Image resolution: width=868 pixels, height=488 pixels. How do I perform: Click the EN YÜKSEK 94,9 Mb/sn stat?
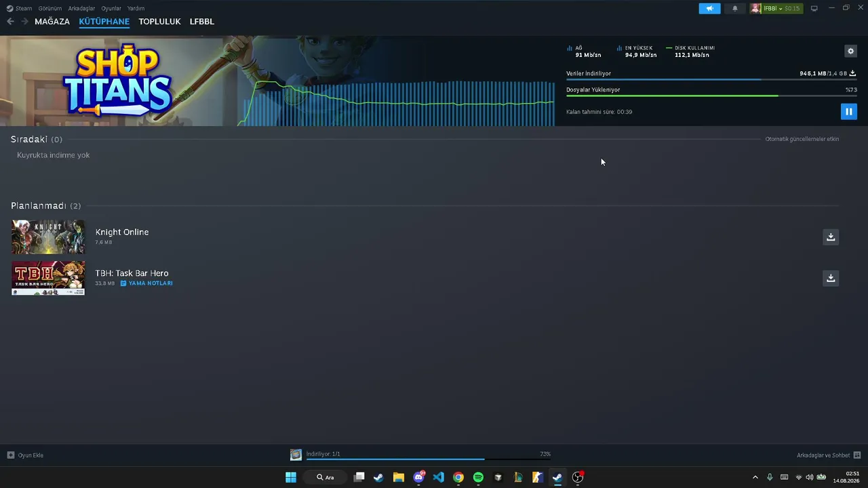pyautogui.click(x=637, y=52)
